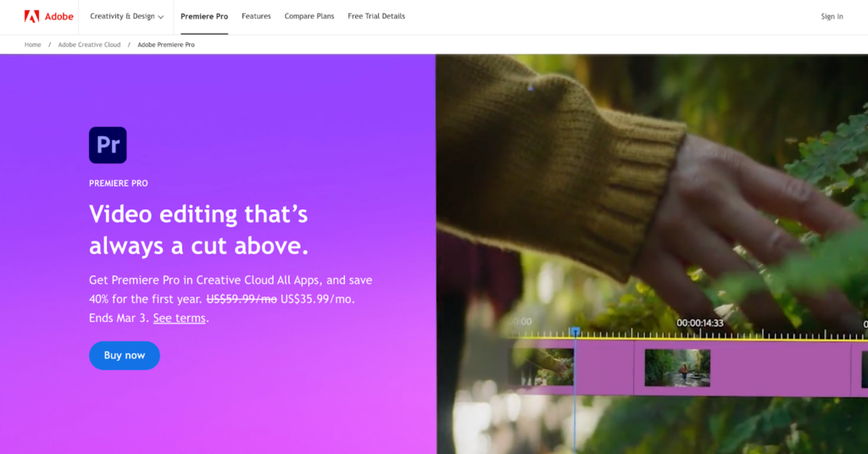Screen dimensions: 868x454
Task: Click the waterfall clip thumbnail in timeline
Action: point(677,368)
